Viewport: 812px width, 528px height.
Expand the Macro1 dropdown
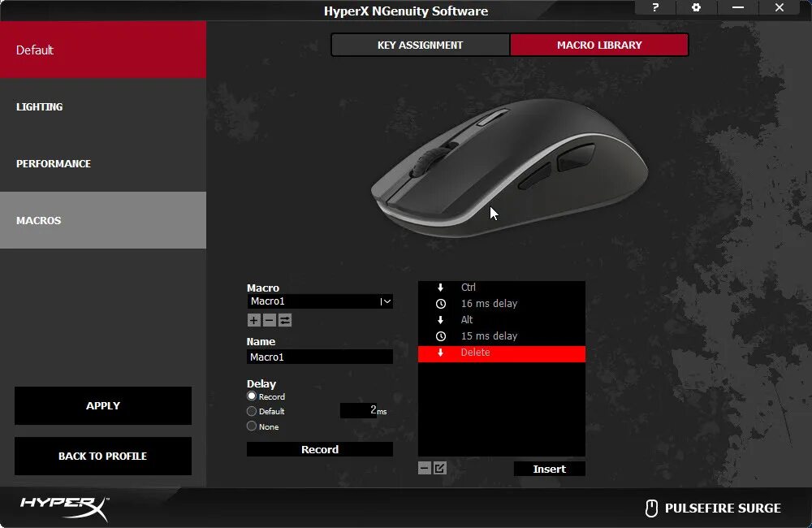coord(386,301)
